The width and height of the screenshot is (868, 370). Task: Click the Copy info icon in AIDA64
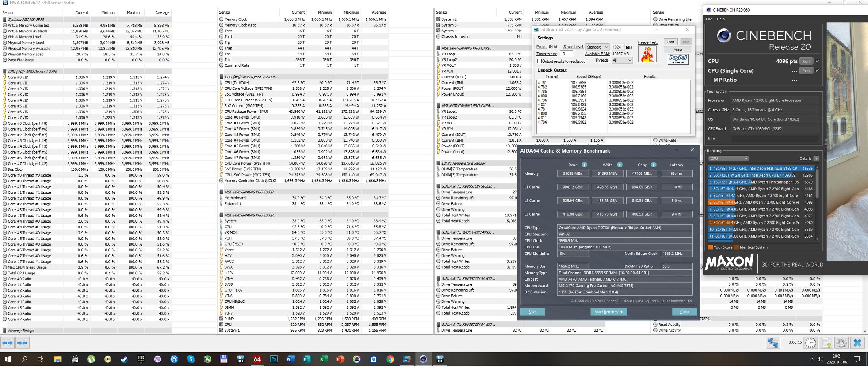pyautogui.click(x=654, y=165)
